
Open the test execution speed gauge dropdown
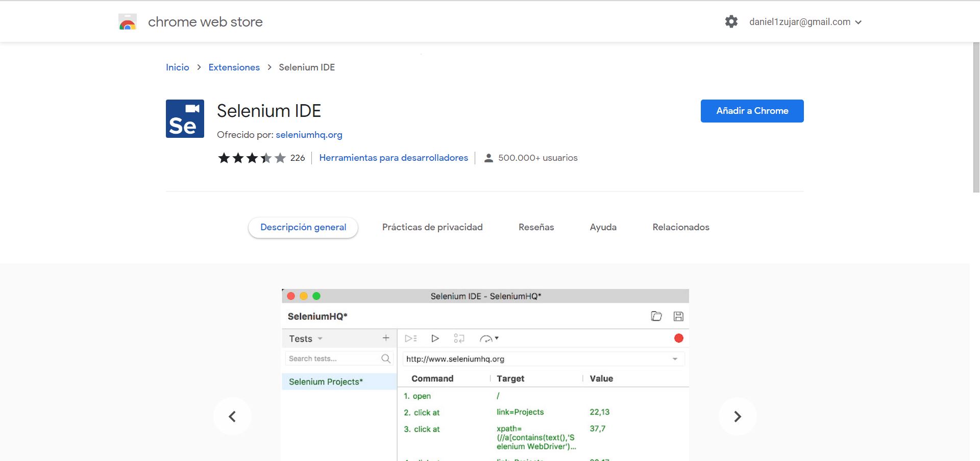click(489, 338)
